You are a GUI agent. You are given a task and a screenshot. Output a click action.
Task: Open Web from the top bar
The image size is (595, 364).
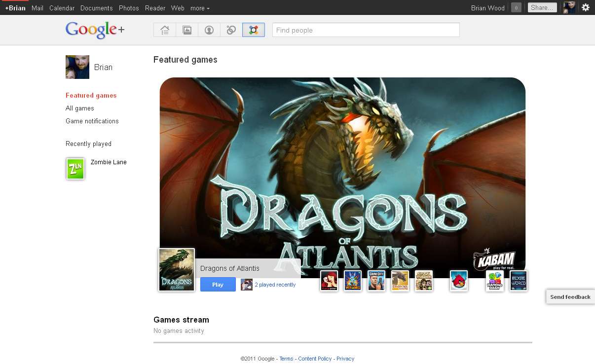click(178, 8)
